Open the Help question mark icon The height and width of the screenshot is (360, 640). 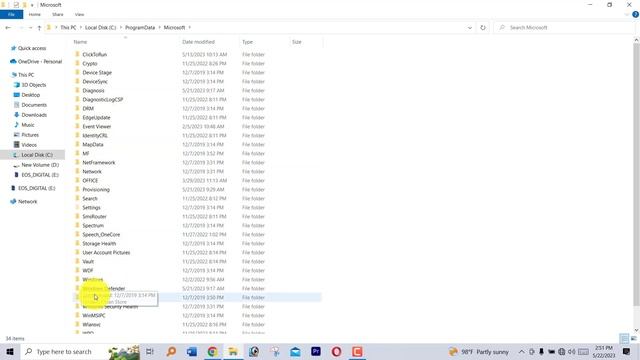pos(636,14)
